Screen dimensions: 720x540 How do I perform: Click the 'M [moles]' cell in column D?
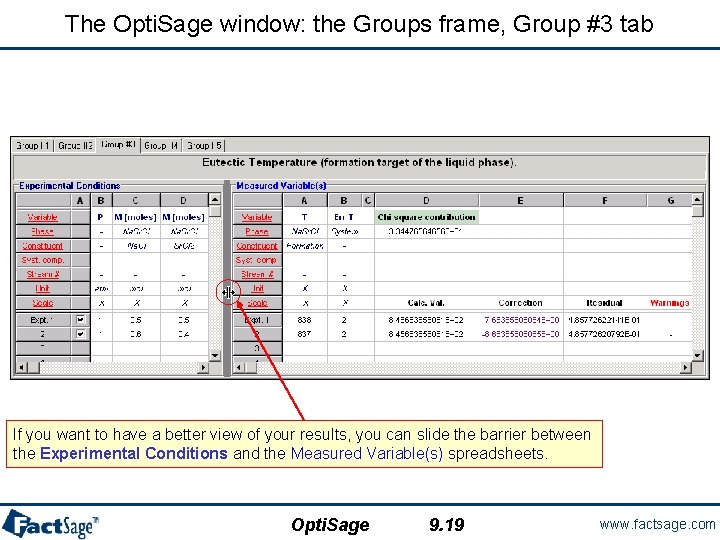(184, 217)
